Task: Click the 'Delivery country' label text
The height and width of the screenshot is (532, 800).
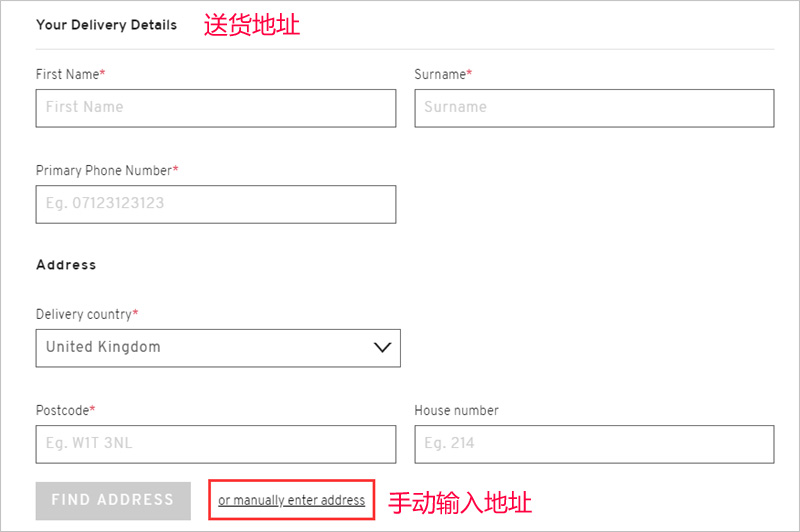Action: [x=84, y=314]
